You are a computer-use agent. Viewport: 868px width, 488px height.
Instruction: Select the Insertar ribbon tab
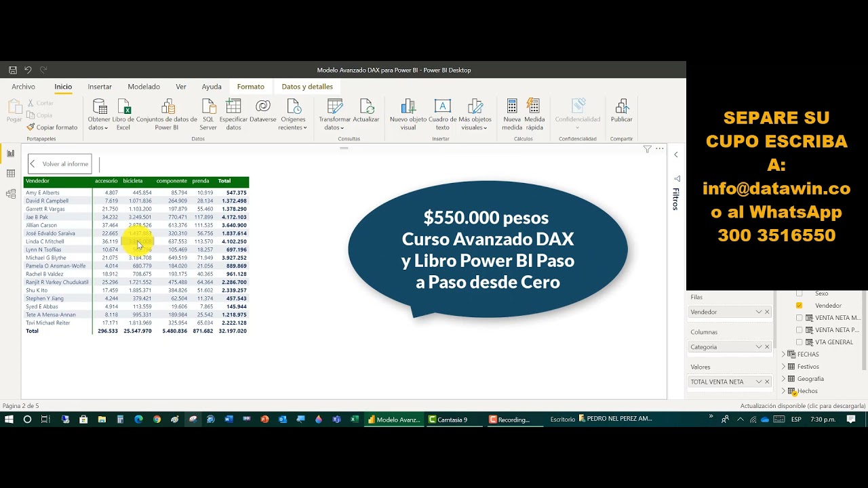pos(100,87)
